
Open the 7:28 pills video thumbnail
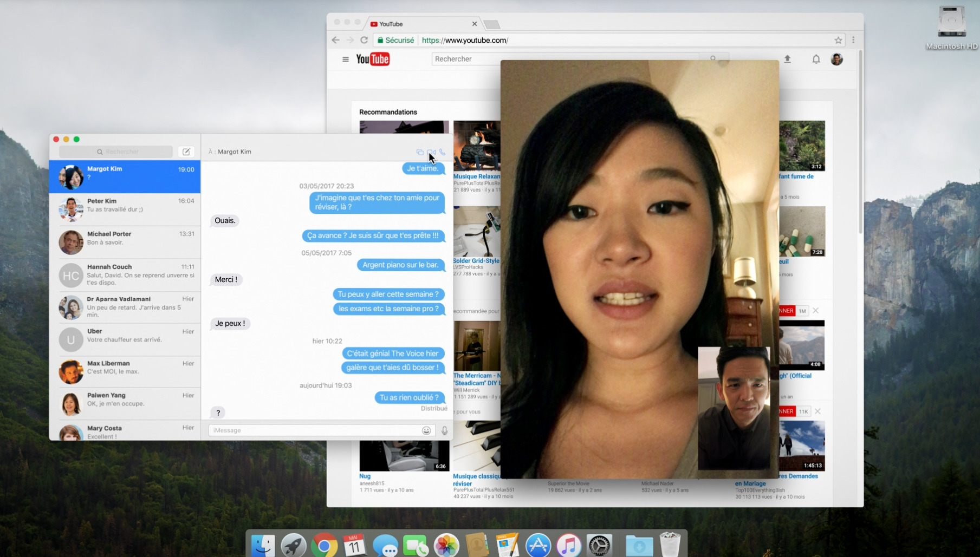pos(802,231)
